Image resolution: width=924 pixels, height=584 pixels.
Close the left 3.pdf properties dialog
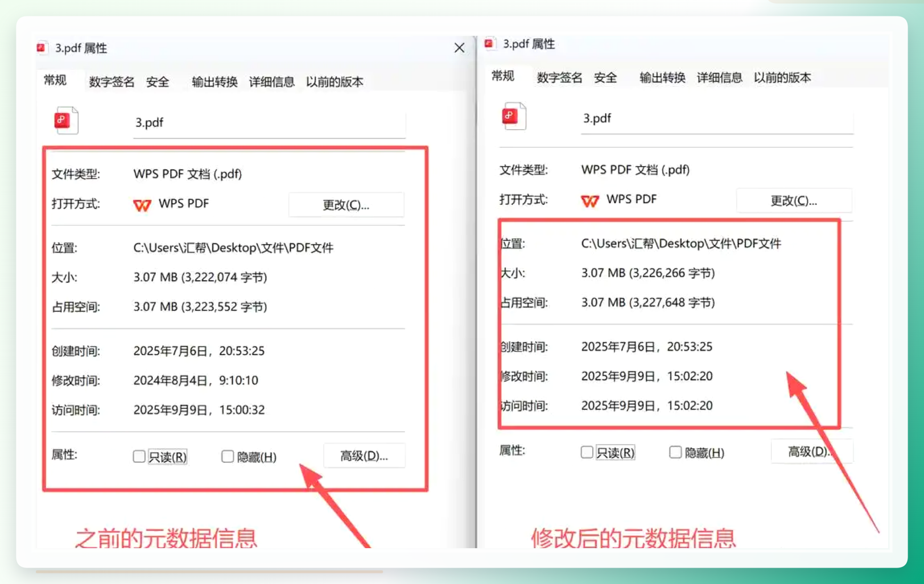point(460,48)
